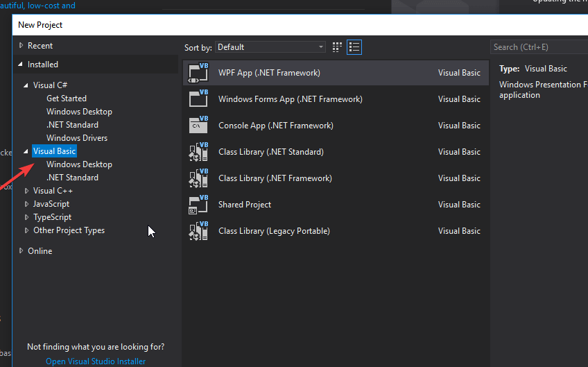The height and width of the screenshot is (367, 588).
Task: Choose Class Library (.NET Framework) template
Action: pos(336,178)
